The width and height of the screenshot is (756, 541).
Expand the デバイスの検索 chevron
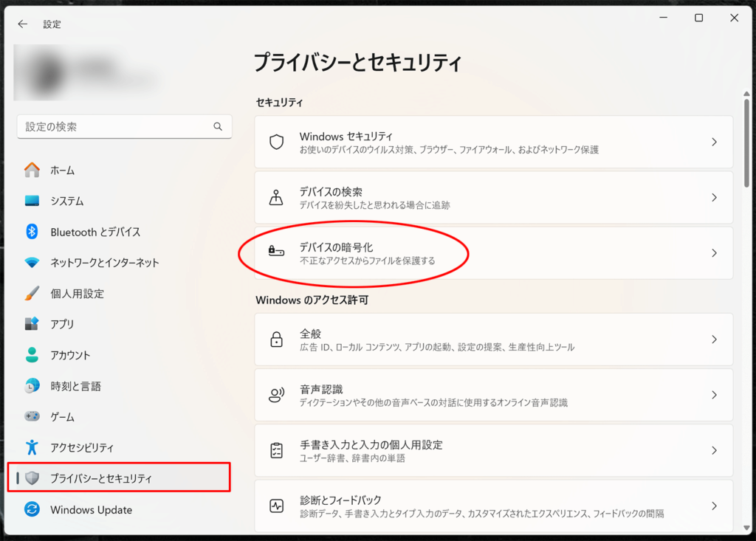[714, 197]
